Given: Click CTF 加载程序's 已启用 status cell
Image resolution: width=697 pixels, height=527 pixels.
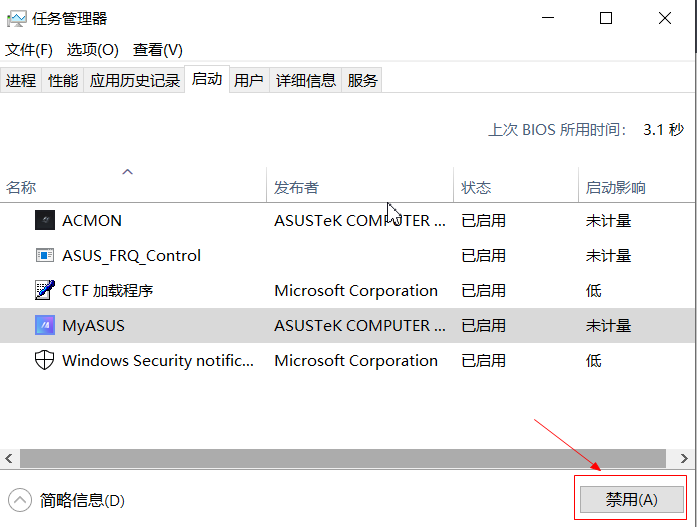Looking at the screenshot, I should coord(483,291).
